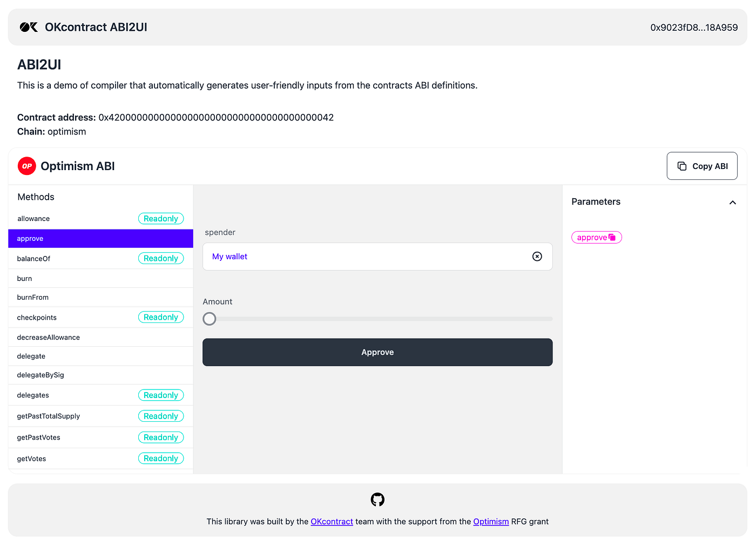Click the Readonly badge next to getPastVotes
The width and height of the screenshot is (756, 546).
[161, 437]
